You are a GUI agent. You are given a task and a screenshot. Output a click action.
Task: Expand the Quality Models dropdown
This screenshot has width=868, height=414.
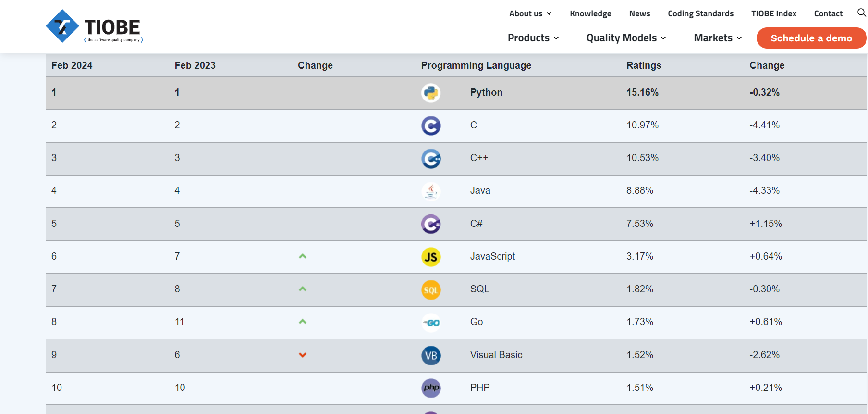point(626,38)
